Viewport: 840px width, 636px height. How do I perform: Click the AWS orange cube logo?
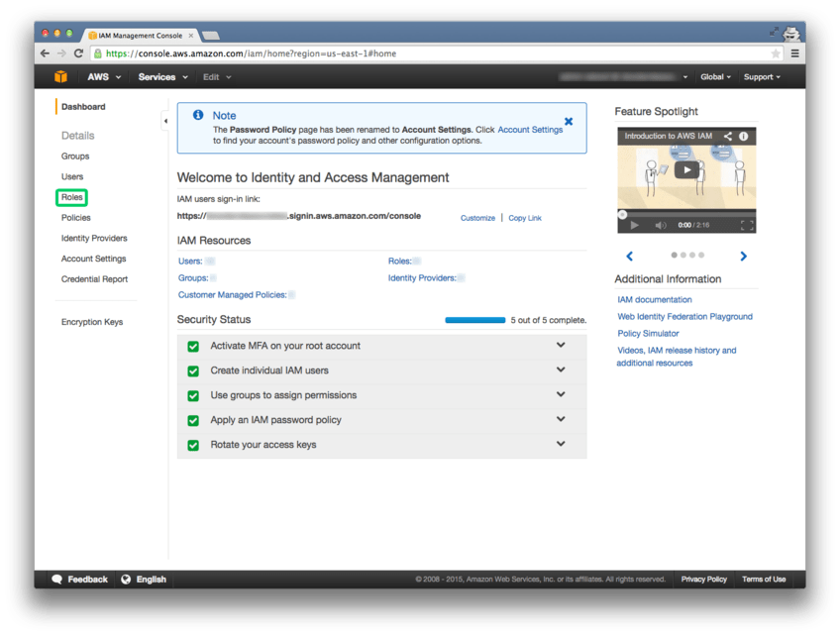click(60, 76)
